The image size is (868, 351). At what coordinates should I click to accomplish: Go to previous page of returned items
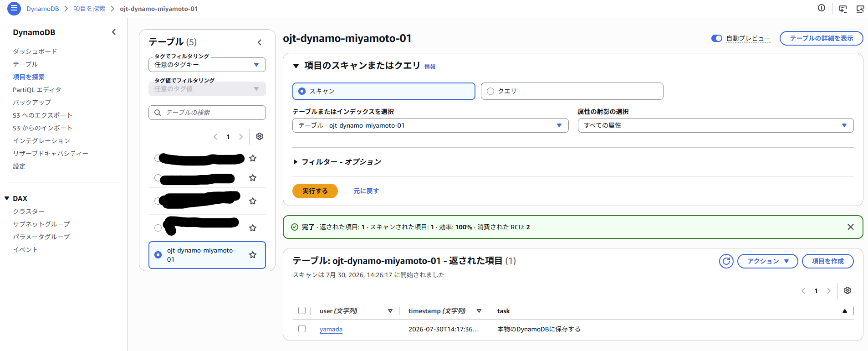coord(803,291)
